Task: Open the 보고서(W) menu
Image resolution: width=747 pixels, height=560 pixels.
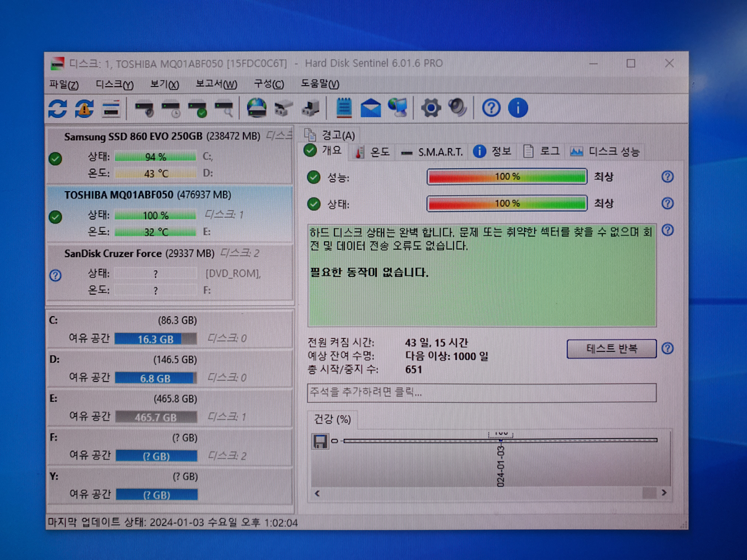Action: tap(216, 84)
